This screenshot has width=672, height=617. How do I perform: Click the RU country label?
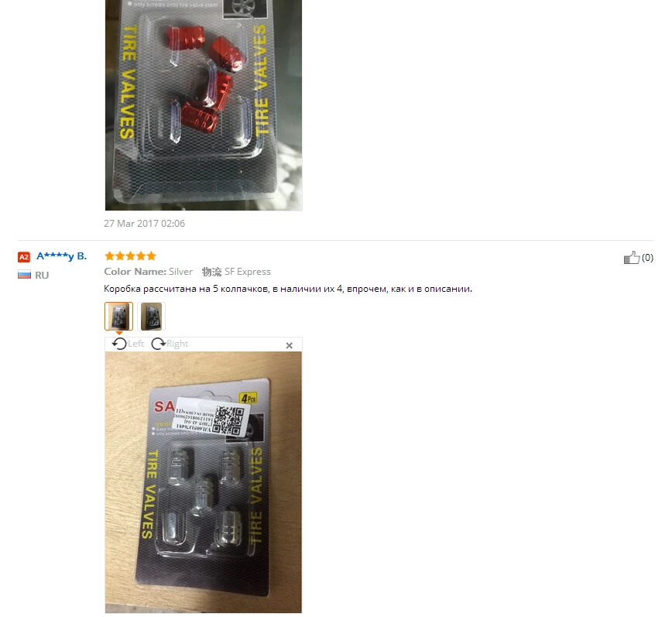coord(42,275)
